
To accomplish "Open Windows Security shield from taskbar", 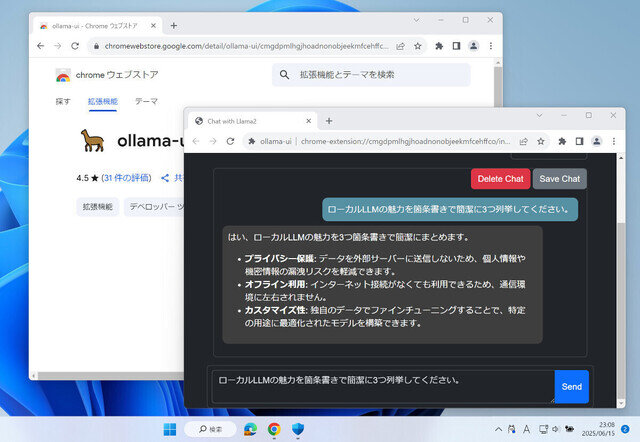I will point(298,429).
